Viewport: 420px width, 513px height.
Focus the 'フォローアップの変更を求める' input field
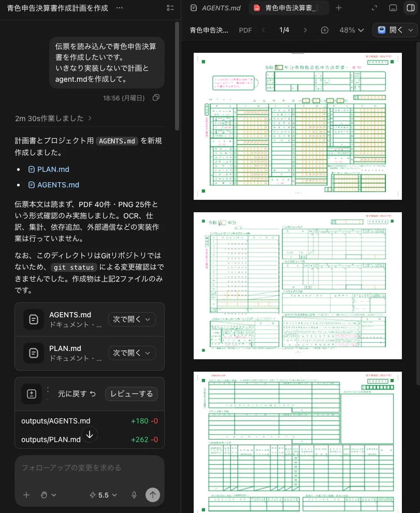pyautogui.click(x=90, y=468)
